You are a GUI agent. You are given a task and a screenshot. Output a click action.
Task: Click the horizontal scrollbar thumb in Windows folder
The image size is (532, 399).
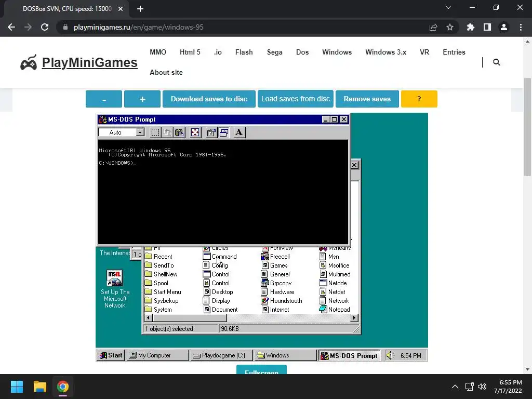click(190, 318)
